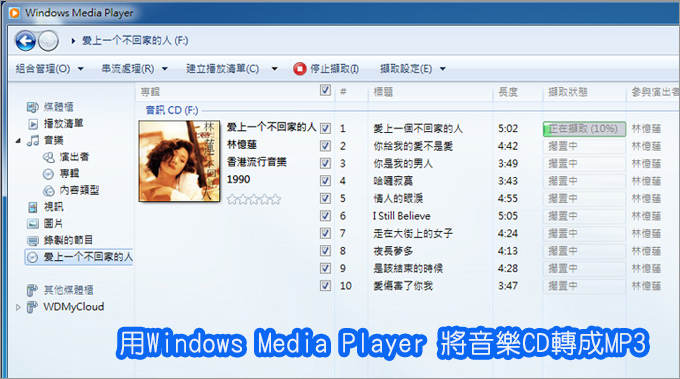The image size is (680, 379).
Task: Click the Forward navigation arrow button
Action: pos(48,41)
